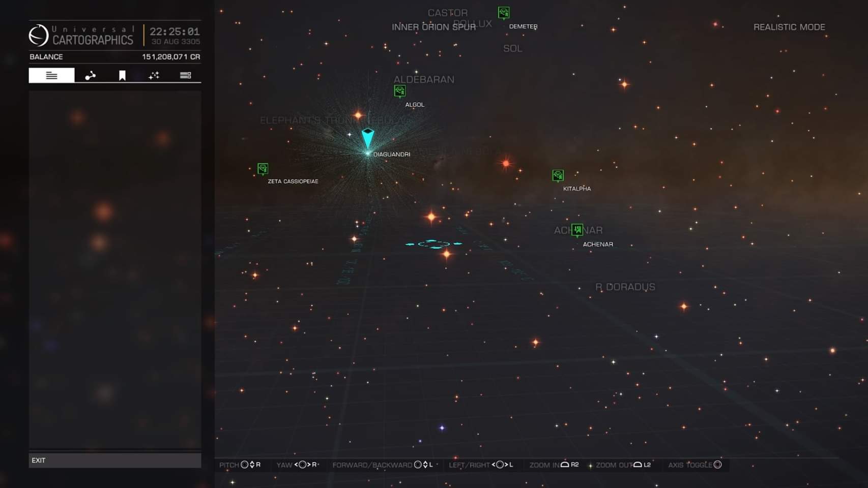
Task: Click the AXIS TOGGLE hint
Action: point(695,465)
